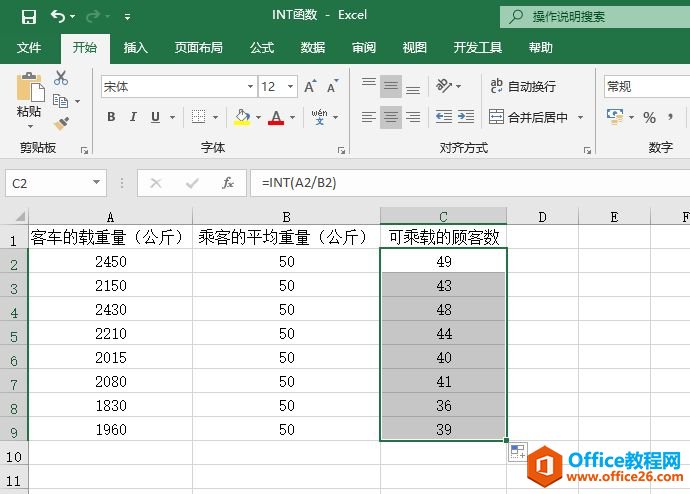690x494 pixels.
Task: Click in the formula bar showing =INT(A2/B2)
Action: tap(450, 183)
